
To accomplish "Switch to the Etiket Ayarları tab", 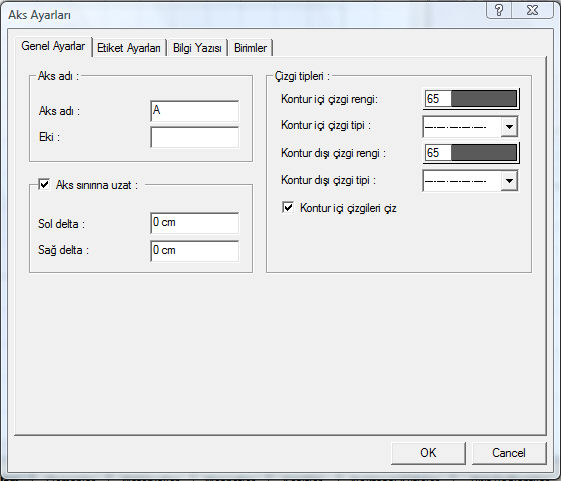I will coord(129,48).
